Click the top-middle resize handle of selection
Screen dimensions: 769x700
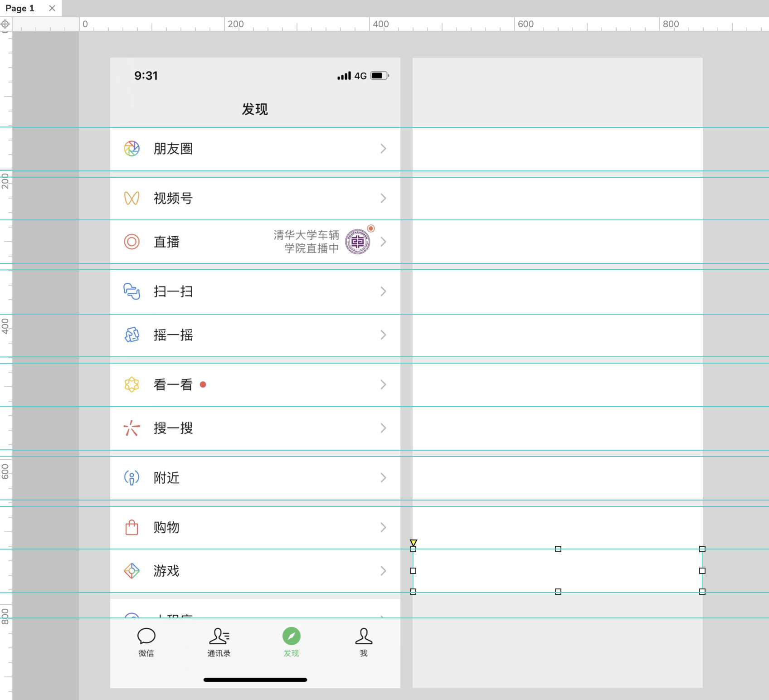558,549
